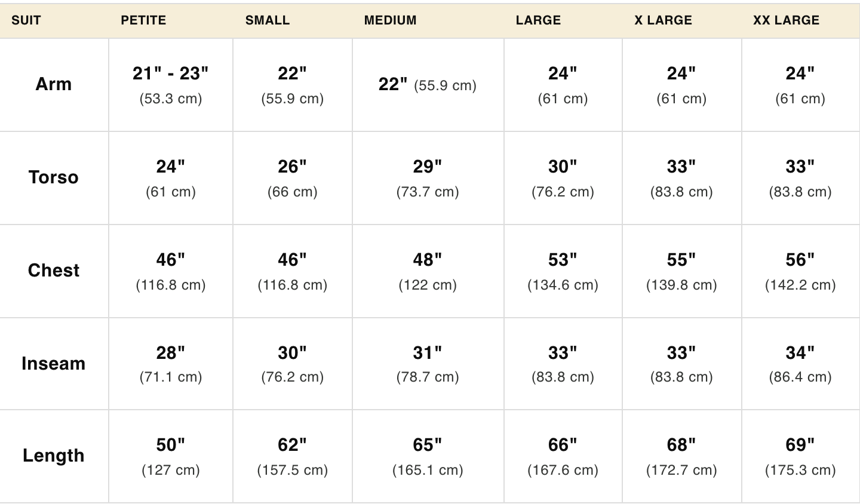Select the Medium torso 29" measurement
The image size is (860, 504).
click(x=428, y=167)
